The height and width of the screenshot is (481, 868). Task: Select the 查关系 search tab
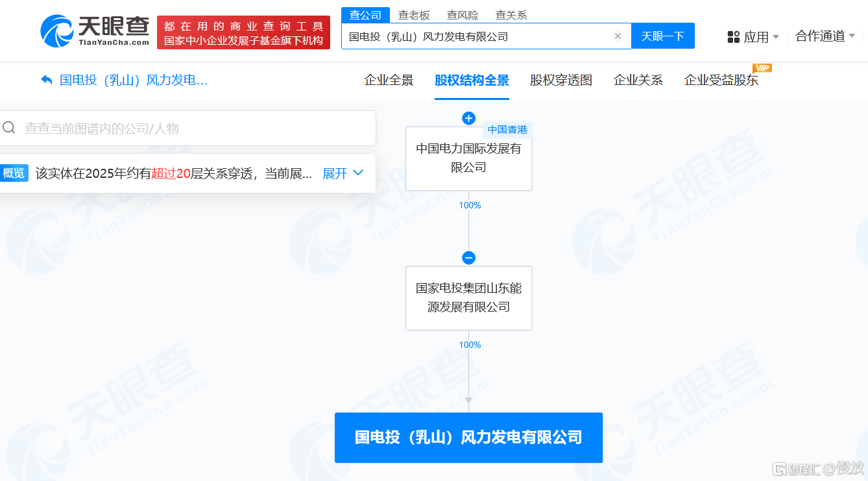[511, 15]
